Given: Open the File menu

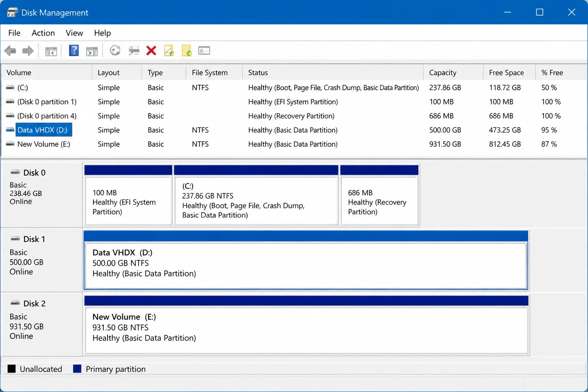Looking at the screenshot, I should pos(14,33).
